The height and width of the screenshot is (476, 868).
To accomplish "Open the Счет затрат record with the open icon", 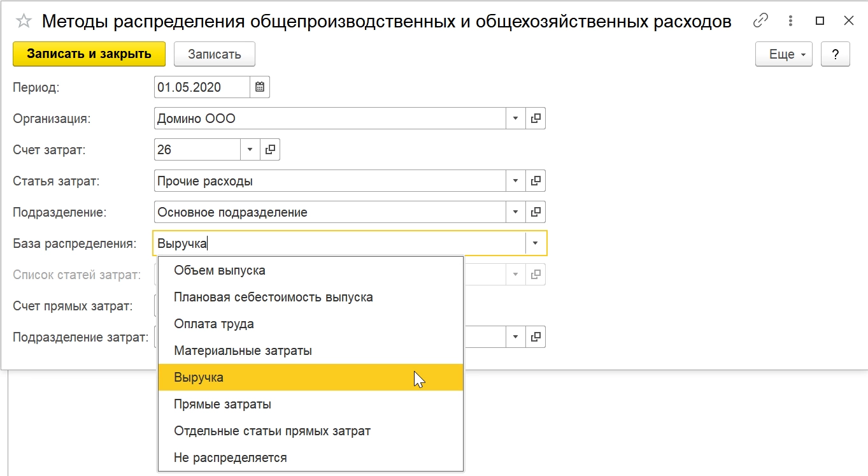I will click(x=270, y=150).
